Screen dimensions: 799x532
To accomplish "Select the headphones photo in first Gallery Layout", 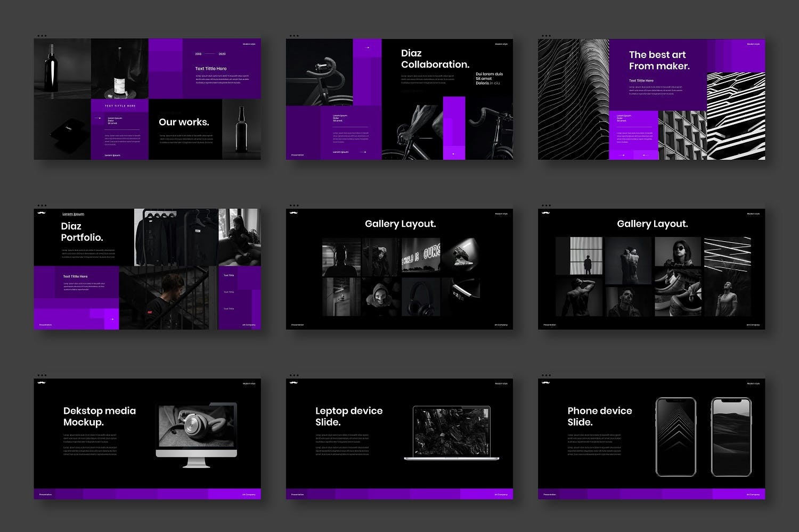I will 421,297.
